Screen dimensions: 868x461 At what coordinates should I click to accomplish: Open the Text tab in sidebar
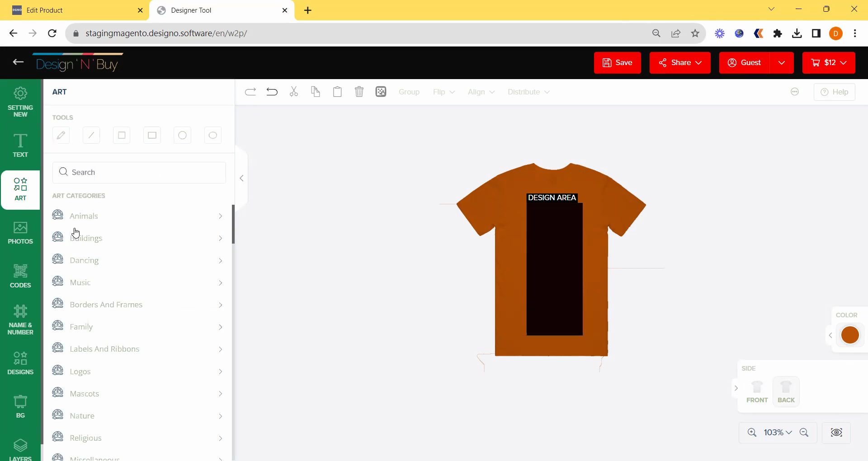click(x=20, y=146)
